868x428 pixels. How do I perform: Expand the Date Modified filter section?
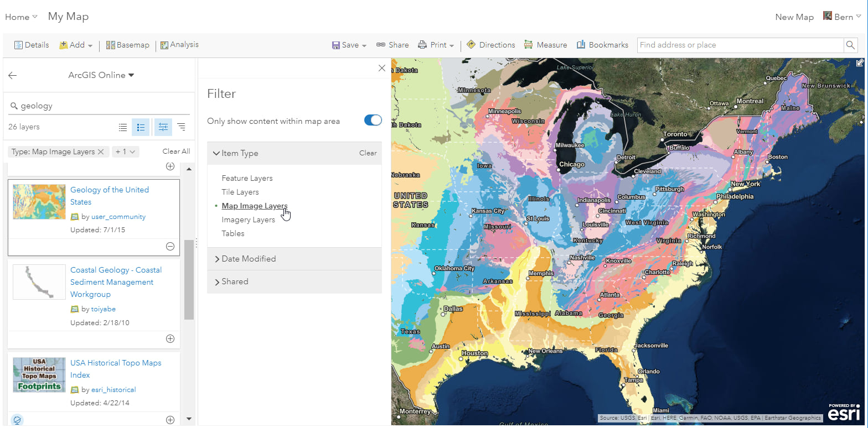pyautogui.click(x=245, y=259)
